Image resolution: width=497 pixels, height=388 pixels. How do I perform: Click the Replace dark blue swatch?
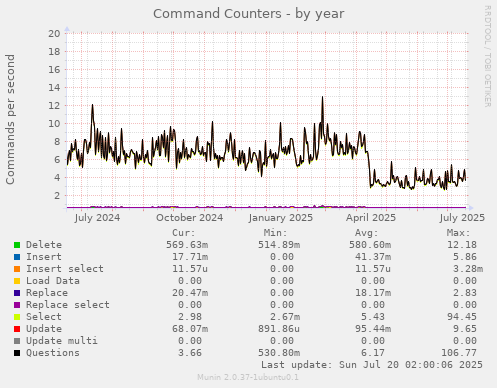(x=17, y=293)
